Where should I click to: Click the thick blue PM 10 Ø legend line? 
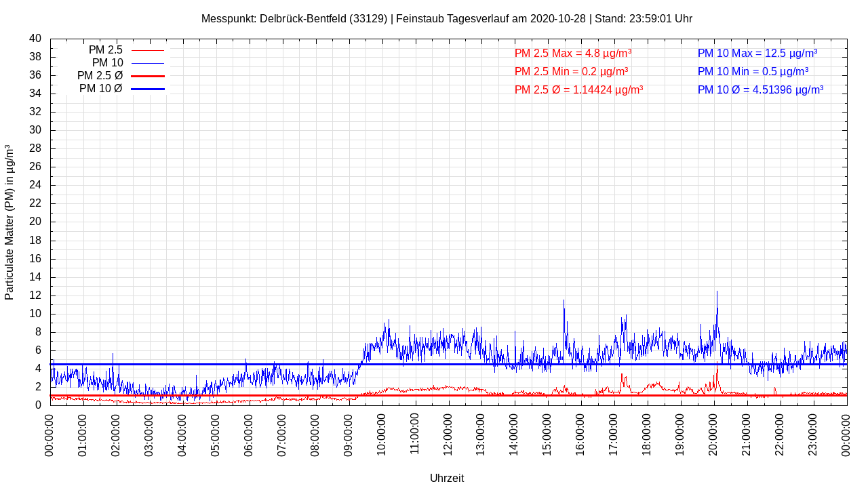[147, 89]
